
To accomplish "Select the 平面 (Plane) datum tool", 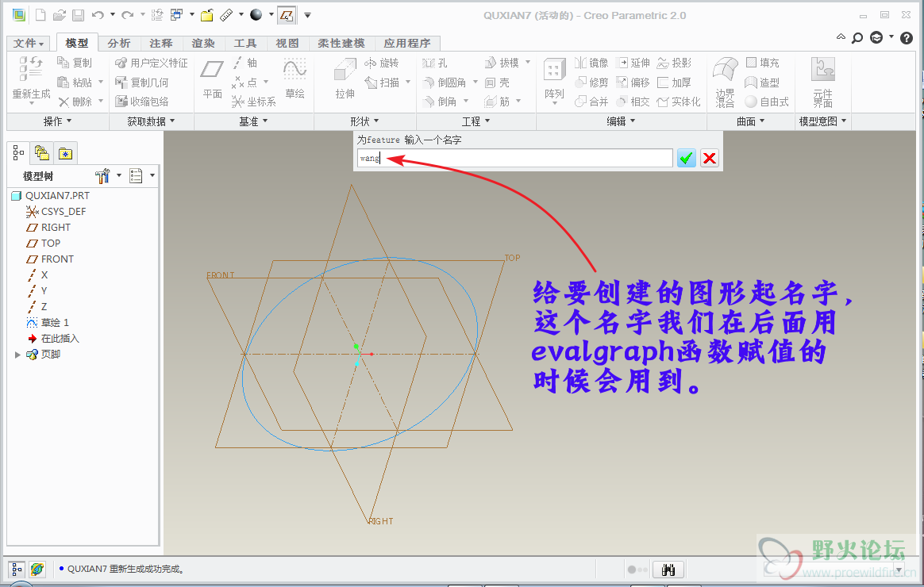I will [x=212, y=79].
